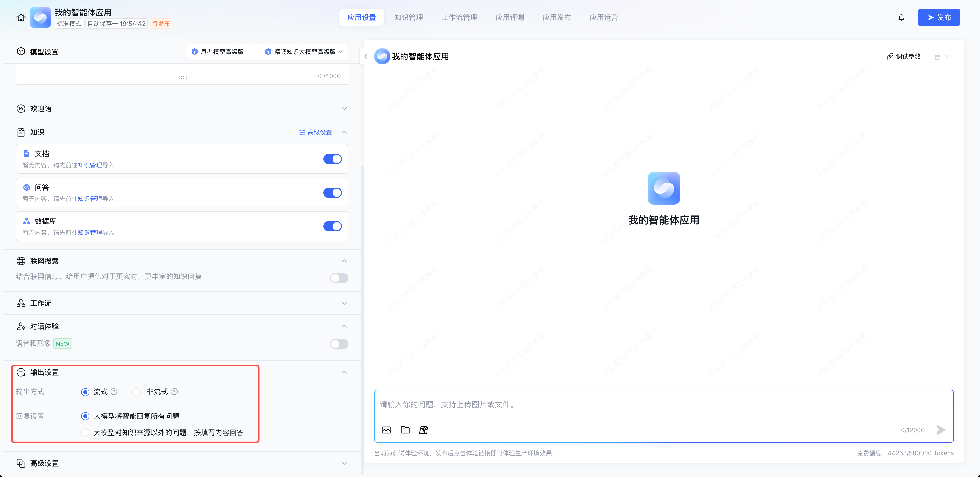Screen dimensions: 980x477
Task: Click the help icon next to 非流式
Action: pyautogui.click(x=174, y=392)
